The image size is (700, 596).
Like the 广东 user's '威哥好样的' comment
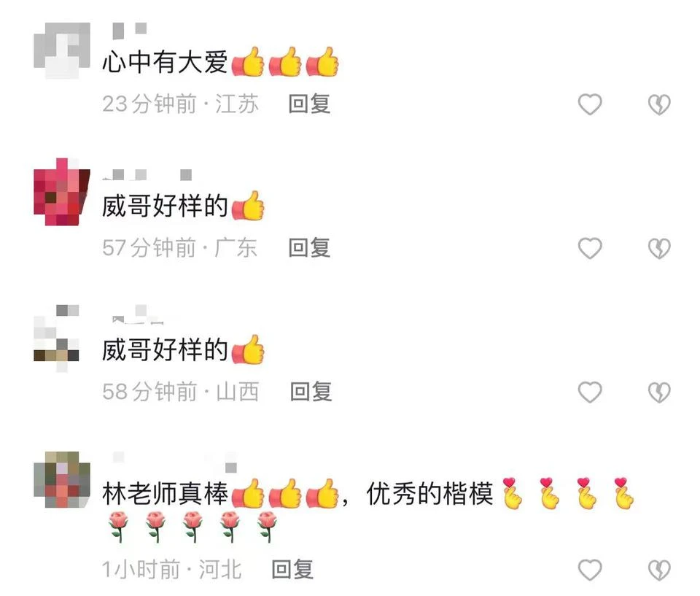tap(590, 249)
